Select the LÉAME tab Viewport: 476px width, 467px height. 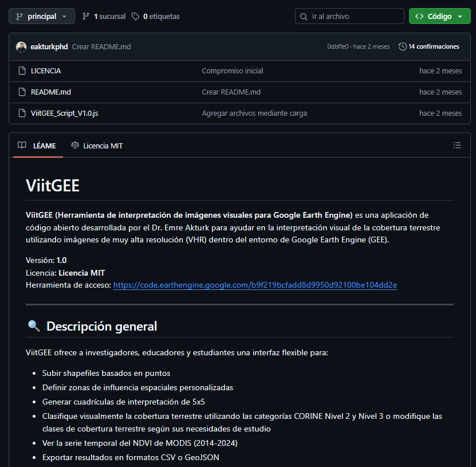38,146
